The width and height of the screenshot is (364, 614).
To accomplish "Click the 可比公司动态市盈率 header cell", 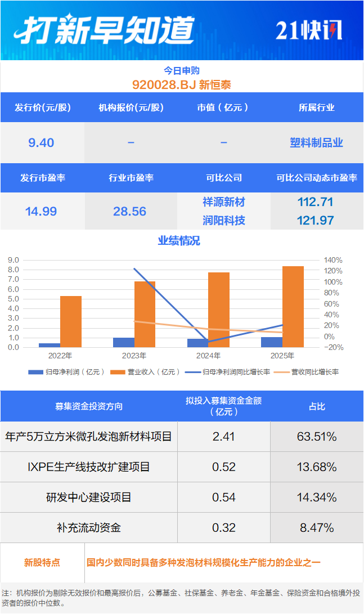I will 317,178.
